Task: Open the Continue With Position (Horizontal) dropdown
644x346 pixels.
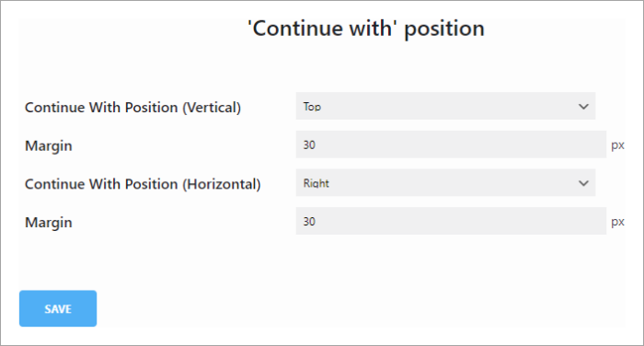Action: coord(445,182)
